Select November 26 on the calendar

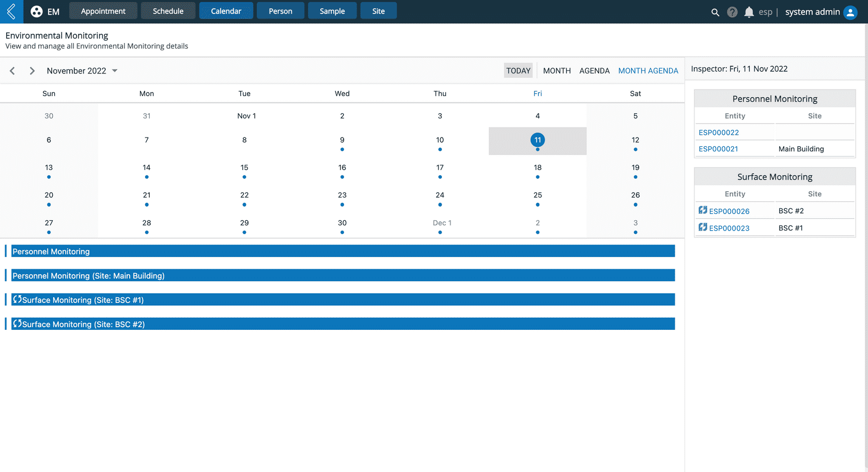(x=636, y=195)
